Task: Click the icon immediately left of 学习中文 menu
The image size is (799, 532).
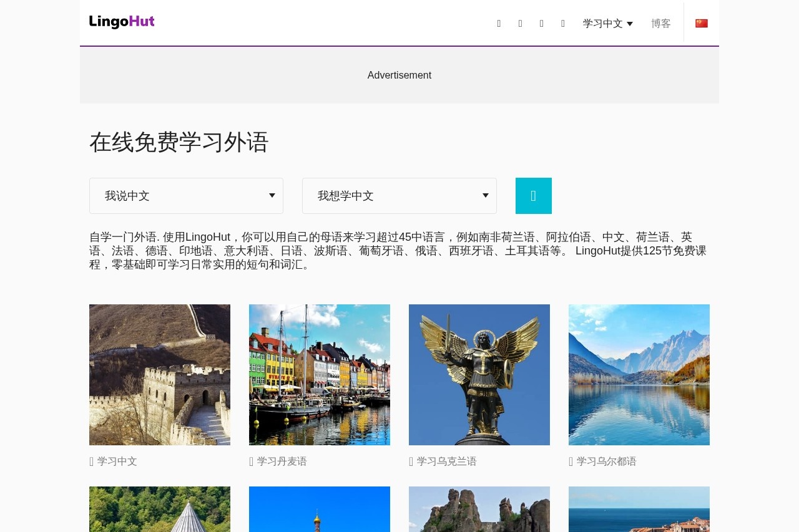Action: 563,24
